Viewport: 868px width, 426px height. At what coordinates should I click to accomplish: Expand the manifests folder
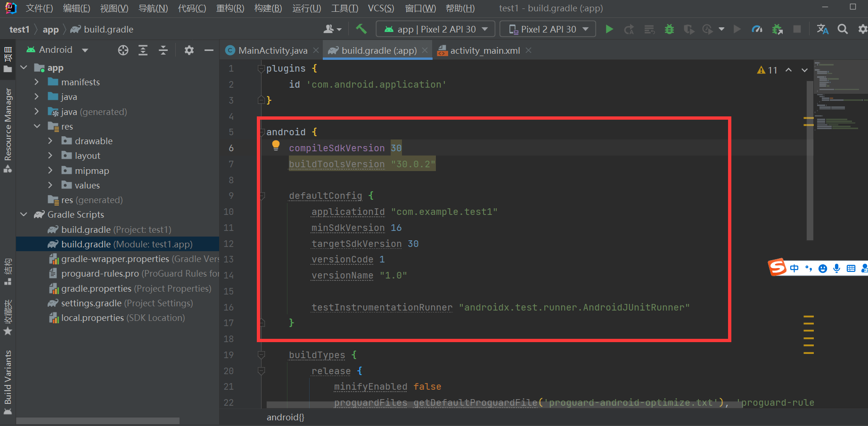37,82
